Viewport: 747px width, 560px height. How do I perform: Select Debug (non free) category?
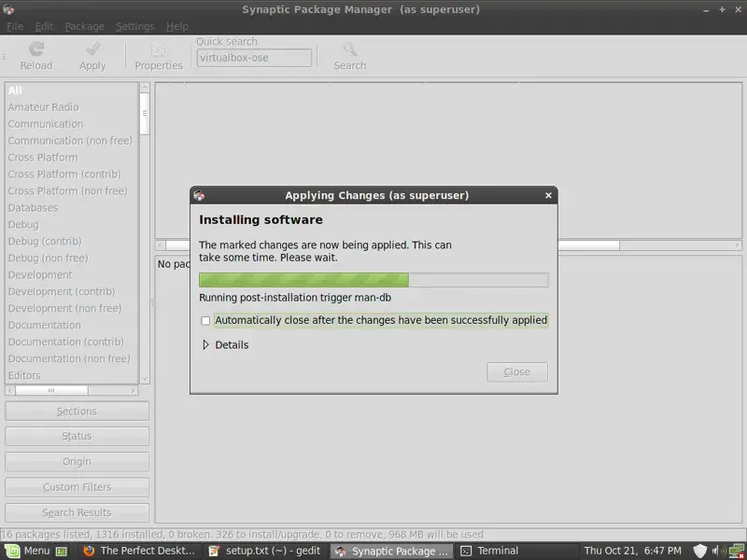[x=72, y=259]
